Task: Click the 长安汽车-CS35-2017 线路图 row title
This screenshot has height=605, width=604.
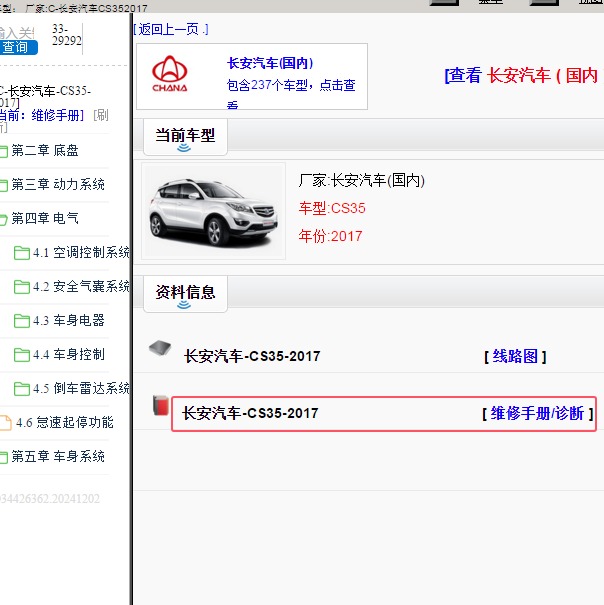Action: pos(252,356)
